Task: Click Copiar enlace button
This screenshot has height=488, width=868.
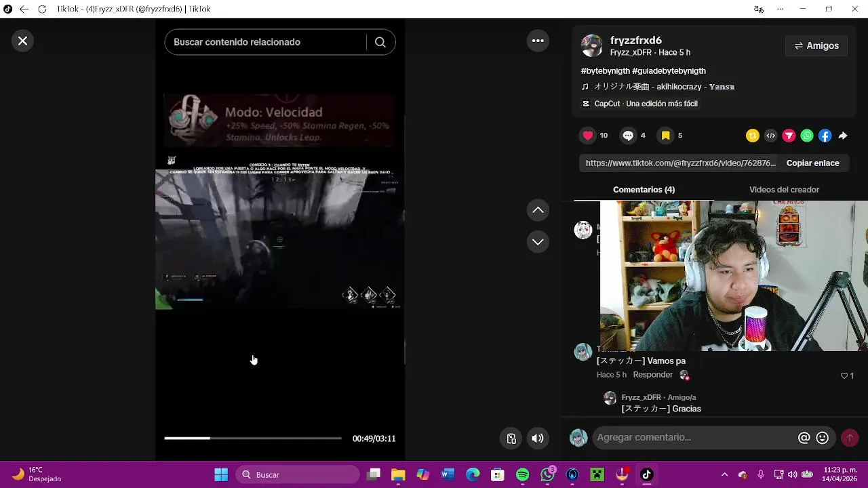Action: [x=813, y=163]
